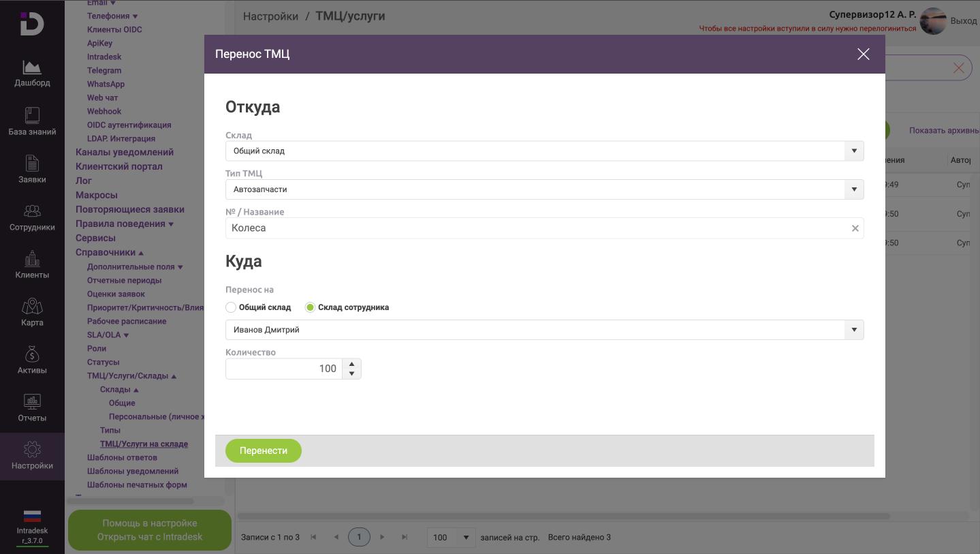980x554 pixels.
Task: Close the Перенос ТМЦ dialog
Action: (x=863, y=54)
